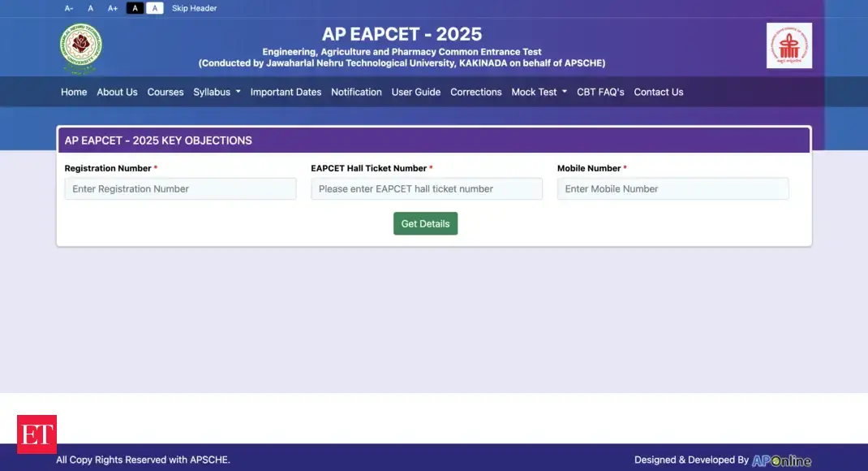Click the APOnline logo in footer
The image size is (868, 471).
point(781,460)
